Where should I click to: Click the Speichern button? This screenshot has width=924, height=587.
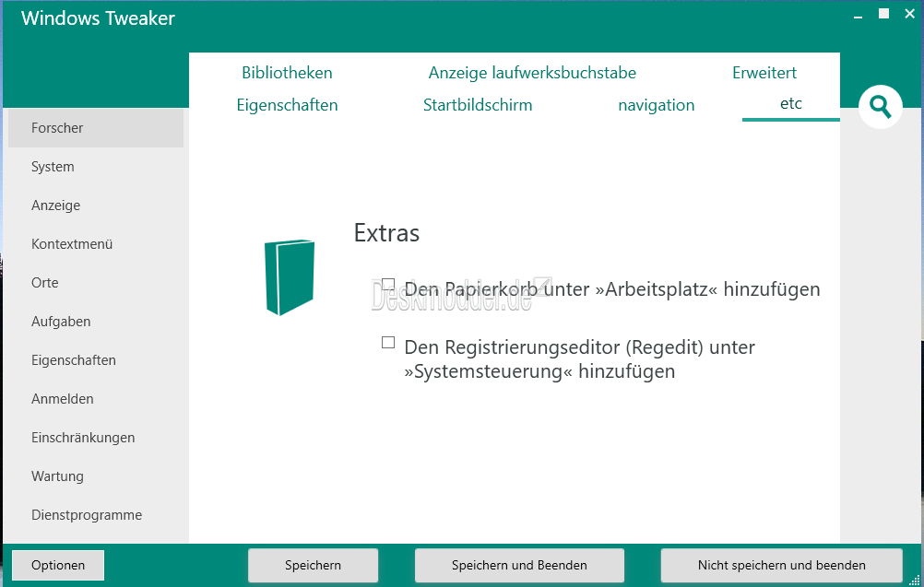313,565
